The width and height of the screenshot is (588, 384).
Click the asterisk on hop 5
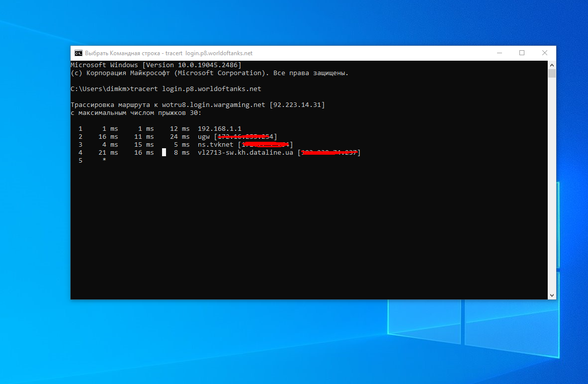(104, 160)
